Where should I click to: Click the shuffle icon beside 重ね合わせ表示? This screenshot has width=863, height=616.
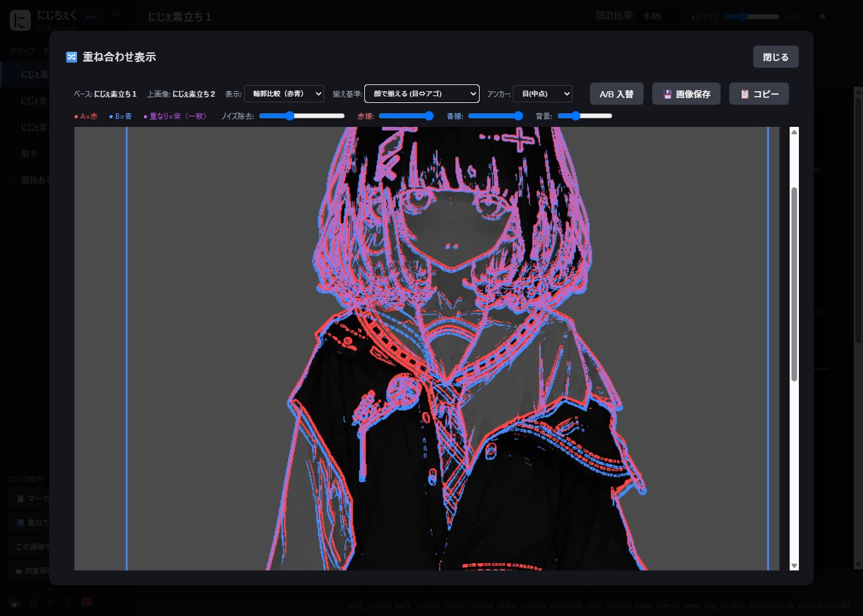[x=72, y=57]
